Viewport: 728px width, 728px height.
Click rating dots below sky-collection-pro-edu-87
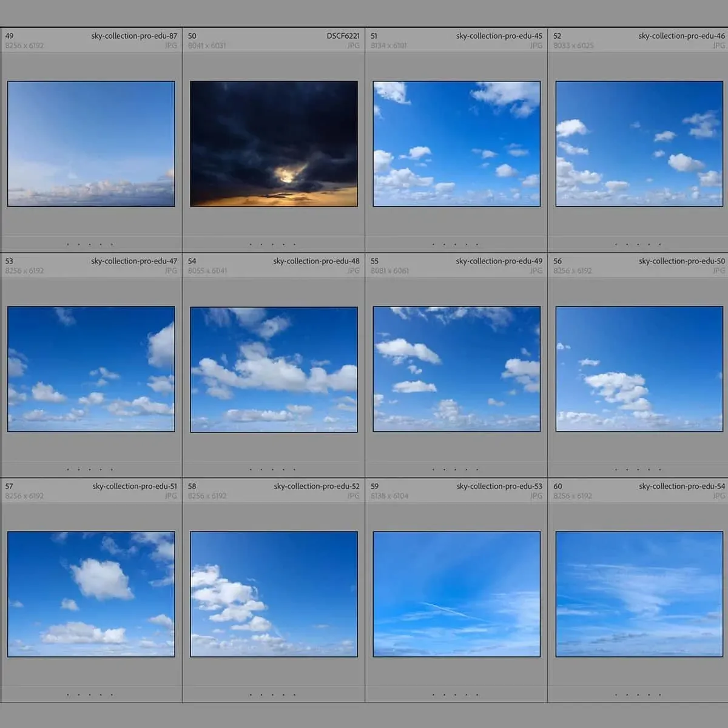(90, 244)
